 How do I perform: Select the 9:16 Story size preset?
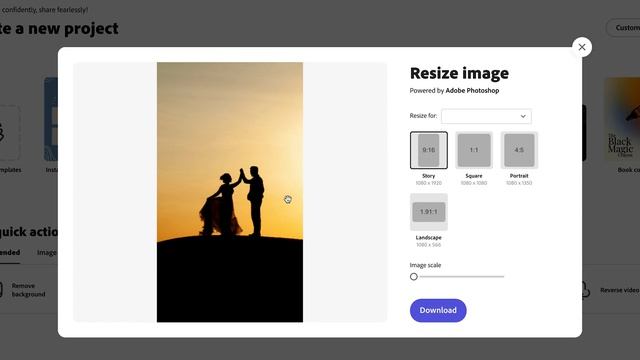coord(429,150)
